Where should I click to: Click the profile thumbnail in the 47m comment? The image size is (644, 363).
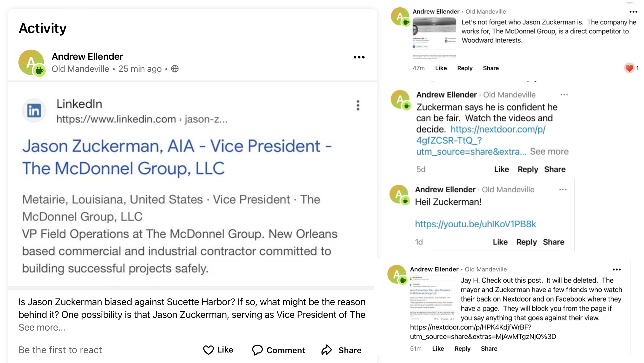point(435,38)
